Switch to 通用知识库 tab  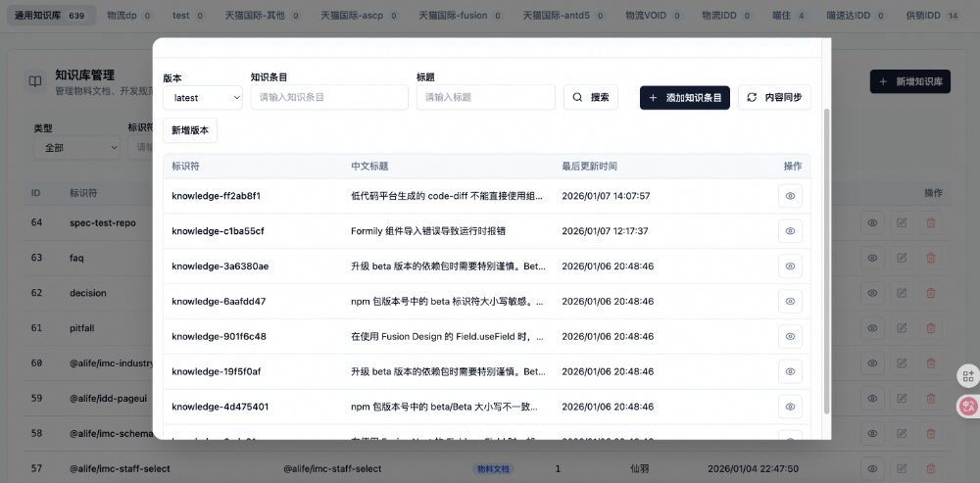point(51,15)
